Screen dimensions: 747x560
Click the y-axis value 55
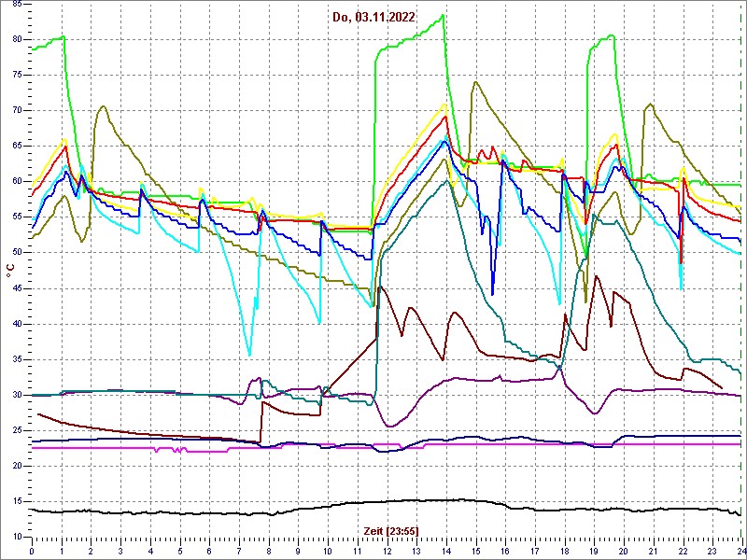(x=16, y=217)
